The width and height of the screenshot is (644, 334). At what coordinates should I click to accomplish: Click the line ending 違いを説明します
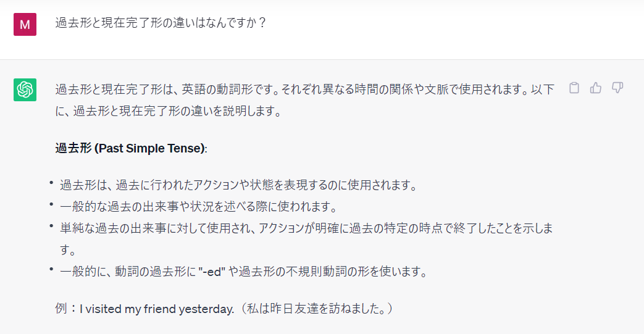pos(169,111)
